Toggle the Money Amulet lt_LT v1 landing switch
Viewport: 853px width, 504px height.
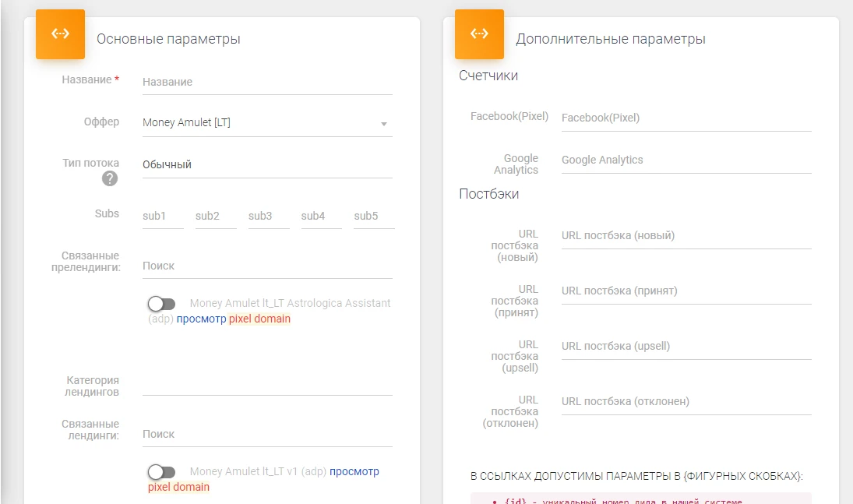click(x=161, y=471)
